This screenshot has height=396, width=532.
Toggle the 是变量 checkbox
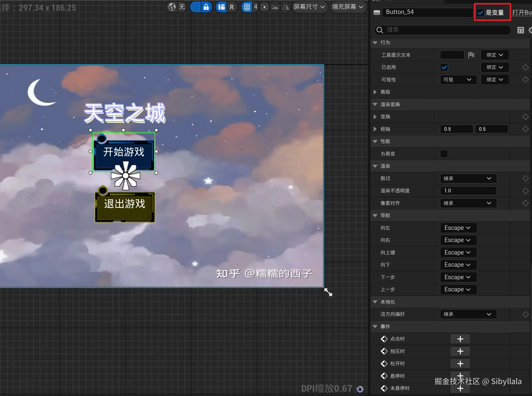480,12
